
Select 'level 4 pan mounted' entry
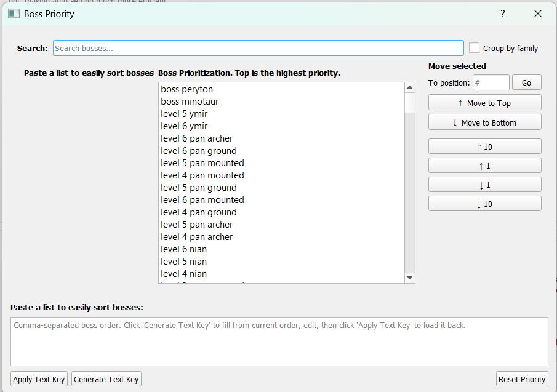coord(282,175)
